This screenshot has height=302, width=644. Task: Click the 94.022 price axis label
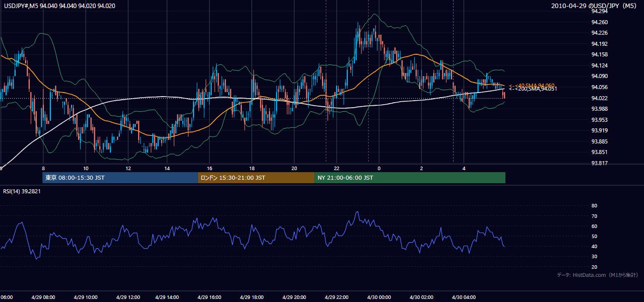point(600,98)
